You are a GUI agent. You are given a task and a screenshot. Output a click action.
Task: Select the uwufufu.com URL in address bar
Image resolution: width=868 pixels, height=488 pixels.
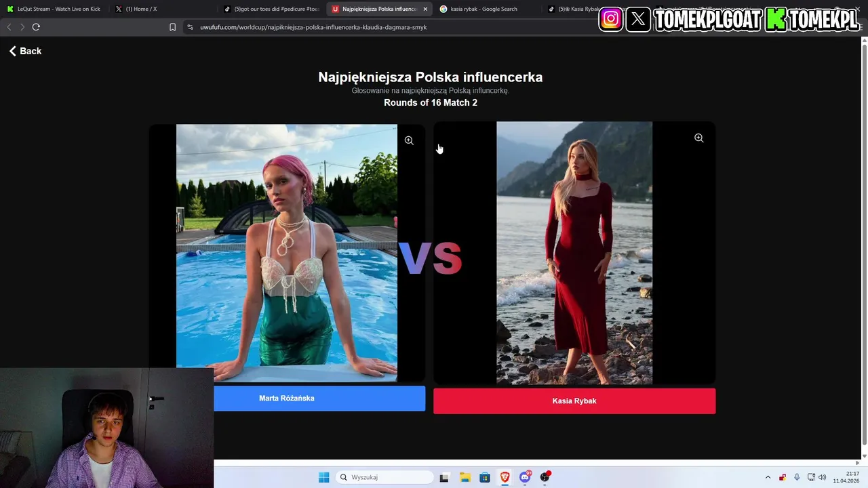pyautogui.click(x=313, y=27)
